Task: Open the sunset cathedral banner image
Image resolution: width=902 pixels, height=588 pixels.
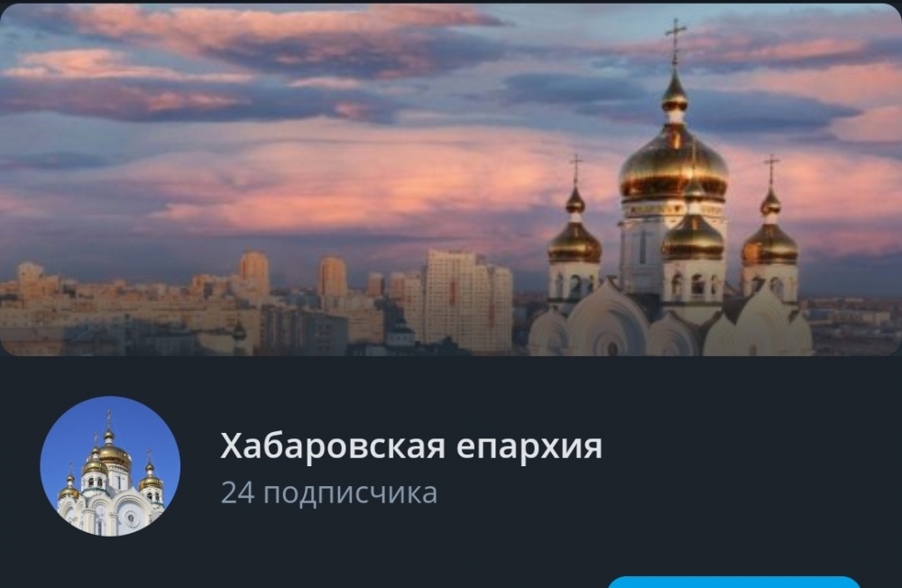Action: click(x=451, y=179)
